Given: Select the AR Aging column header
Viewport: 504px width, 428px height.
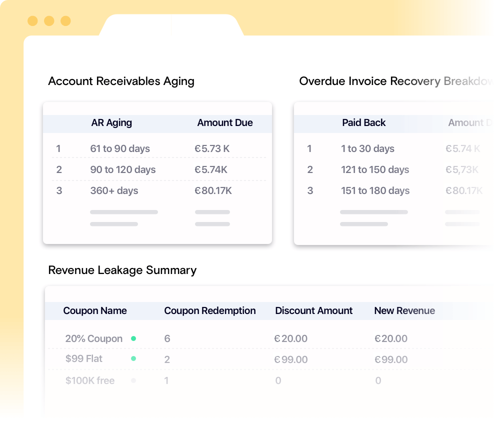Looking at the screenshot, I should (x=111, y=122).
